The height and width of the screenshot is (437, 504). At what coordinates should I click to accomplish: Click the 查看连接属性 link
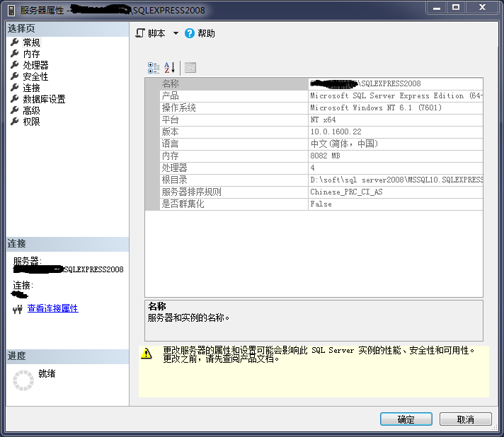tap(52, 308)
